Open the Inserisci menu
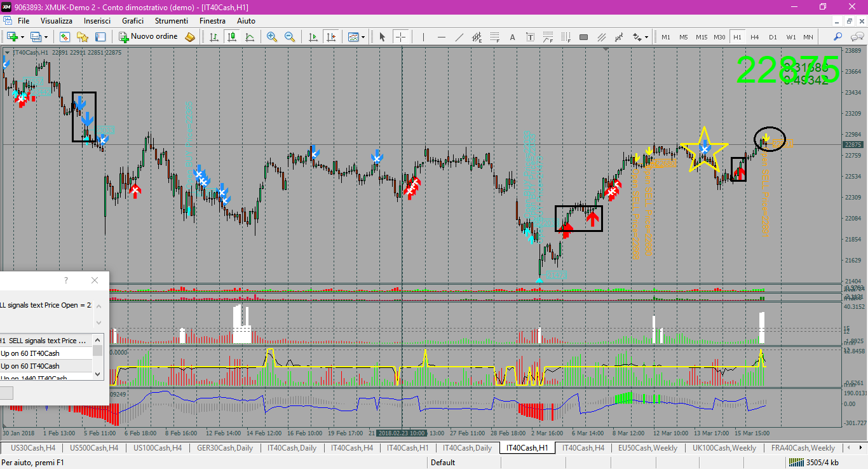The height and width of the screenshot is (469, 868). (97, 21)
